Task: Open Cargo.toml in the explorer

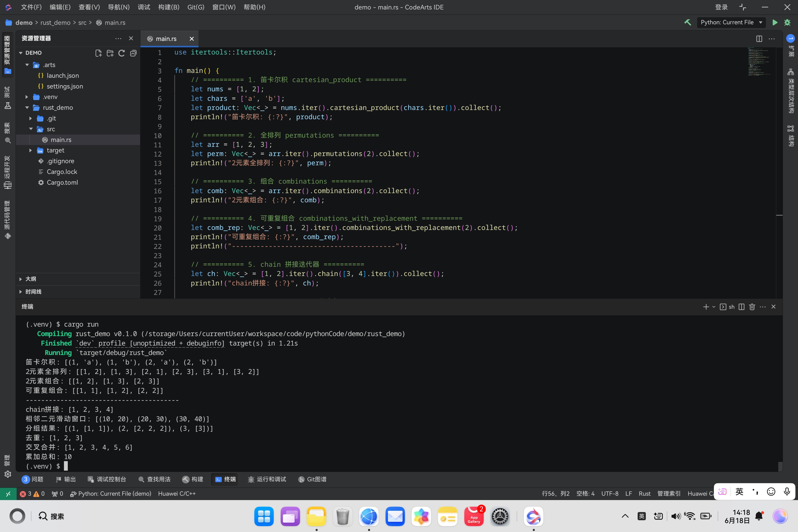Action: tap(62, 183)
